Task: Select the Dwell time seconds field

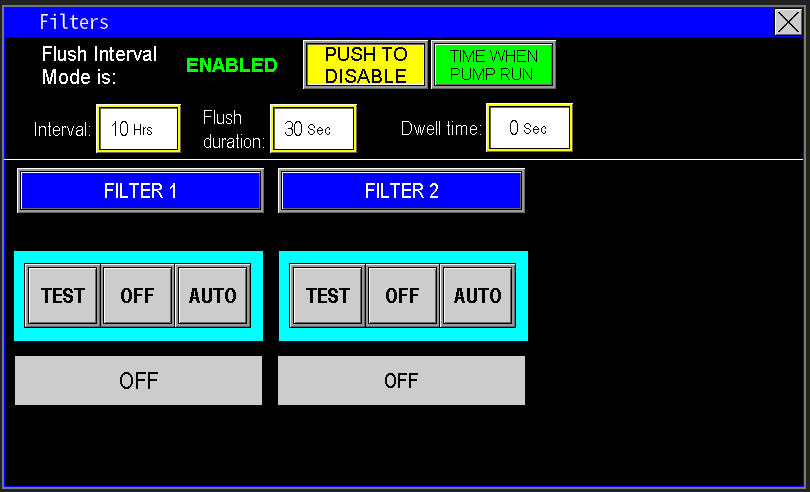Action: coord(529,128)
